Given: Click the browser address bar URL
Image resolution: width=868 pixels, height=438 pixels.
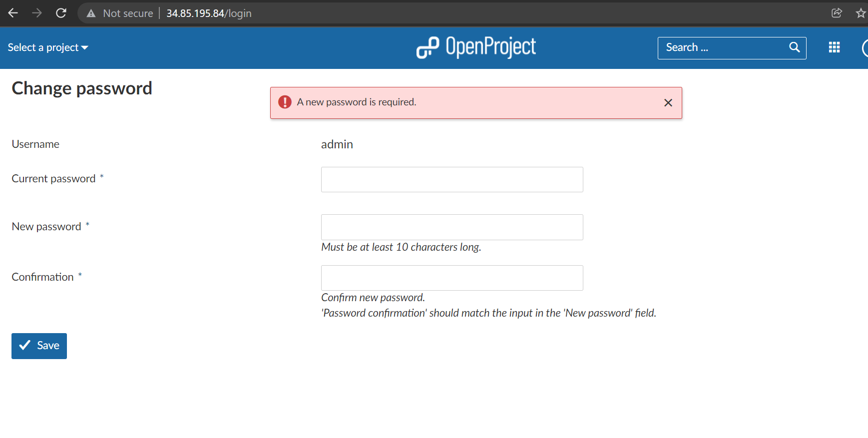Looking at the screenshot, I should (209, 13).
